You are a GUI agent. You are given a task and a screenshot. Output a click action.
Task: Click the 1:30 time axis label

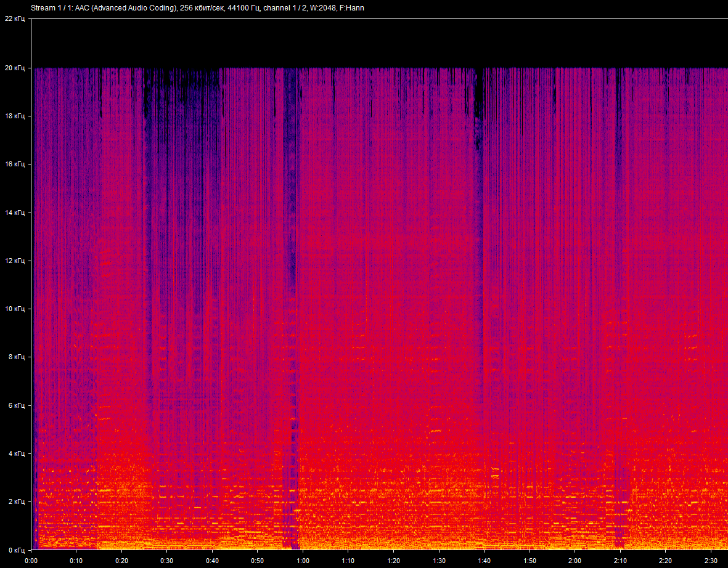[439, 561]
